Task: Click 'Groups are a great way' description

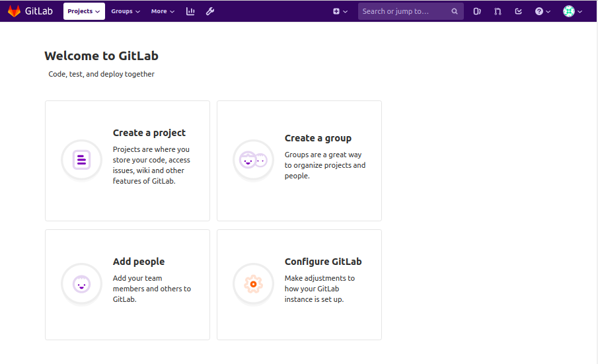Action: pyautogui.click(x=325, y=165)
